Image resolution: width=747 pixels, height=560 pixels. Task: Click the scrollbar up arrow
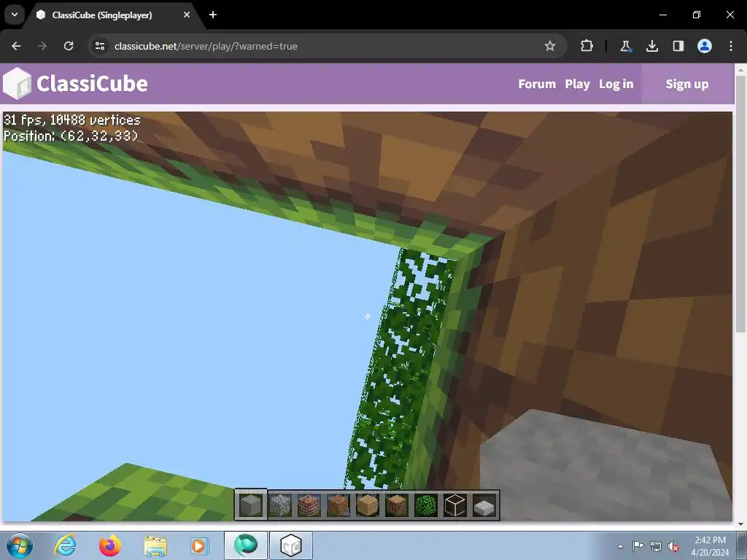tap(740, 69)
